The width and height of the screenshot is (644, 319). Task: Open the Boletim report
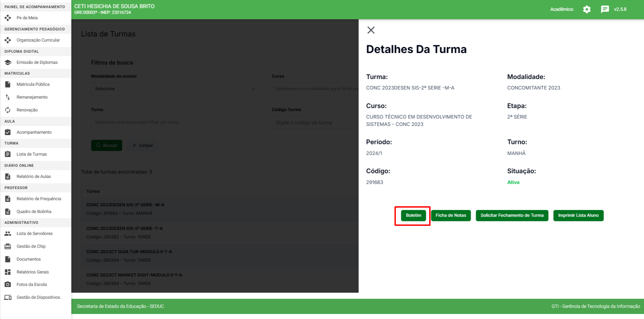tap(413, 215)
